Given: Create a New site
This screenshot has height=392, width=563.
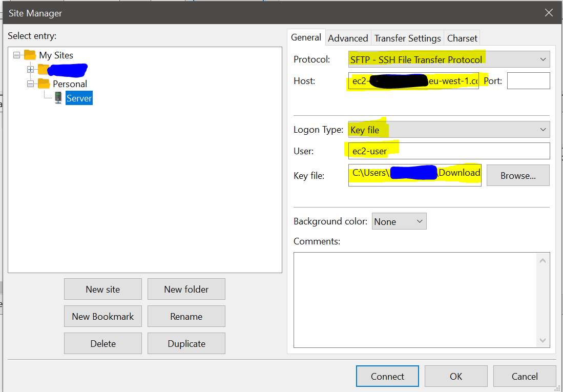Looking at the screenshot, I should (x=102, y=289).
